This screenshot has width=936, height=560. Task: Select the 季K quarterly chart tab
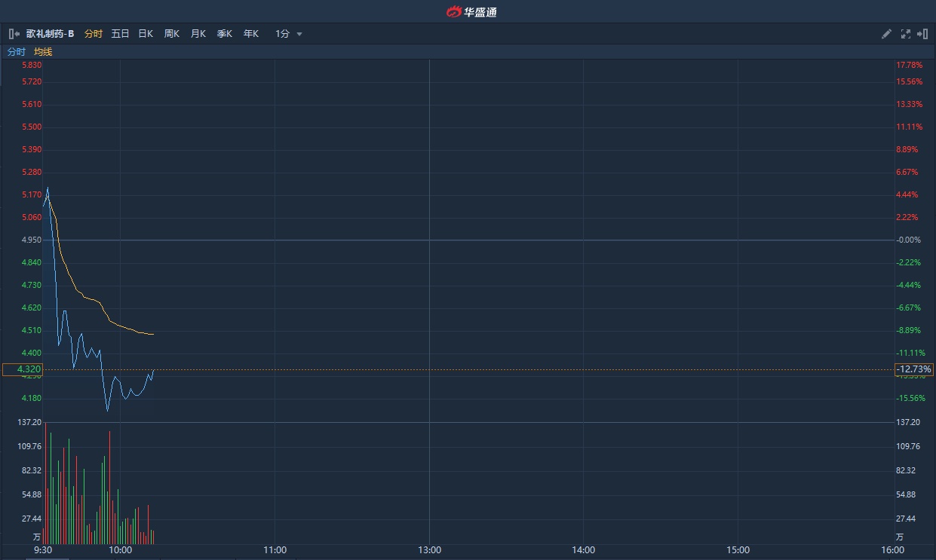tap(225, 34)
